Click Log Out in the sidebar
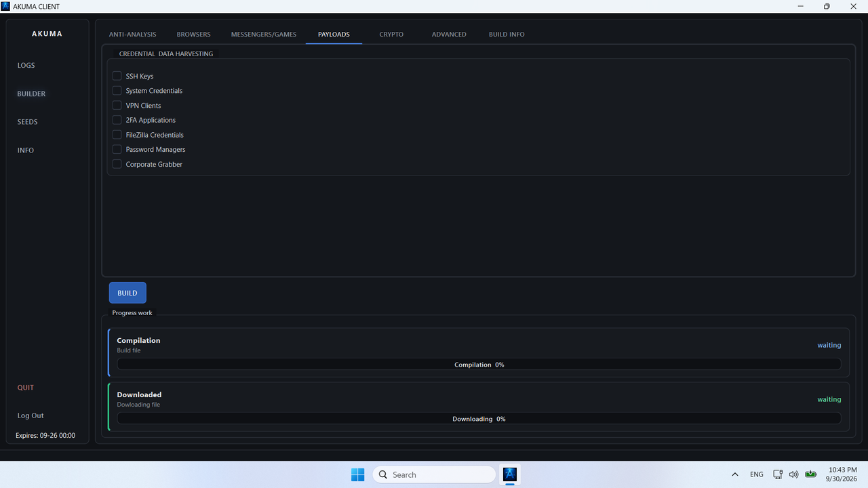Viewport: 868px width, 488px height. (x=31, y=415)
